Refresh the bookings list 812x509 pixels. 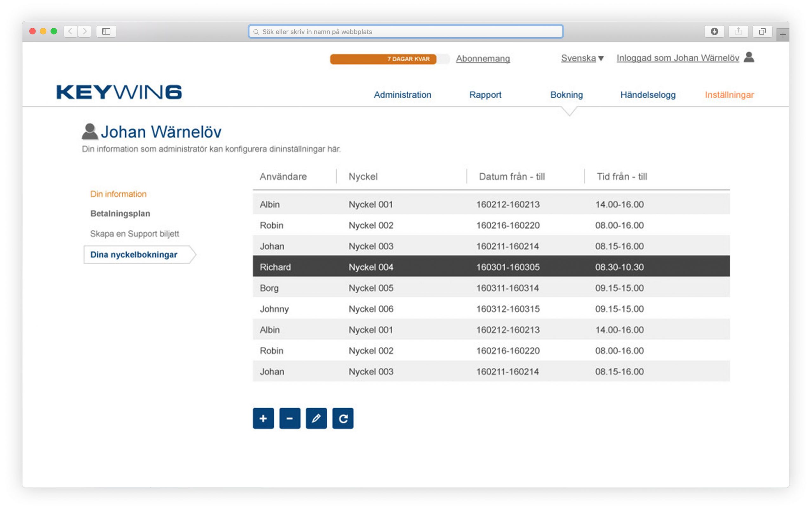point(343,418)
